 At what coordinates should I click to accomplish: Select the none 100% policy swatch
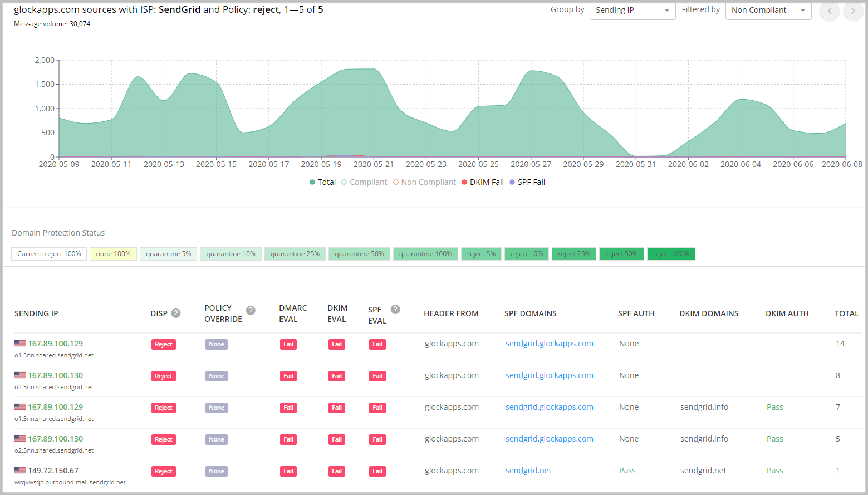pos(113,254)
